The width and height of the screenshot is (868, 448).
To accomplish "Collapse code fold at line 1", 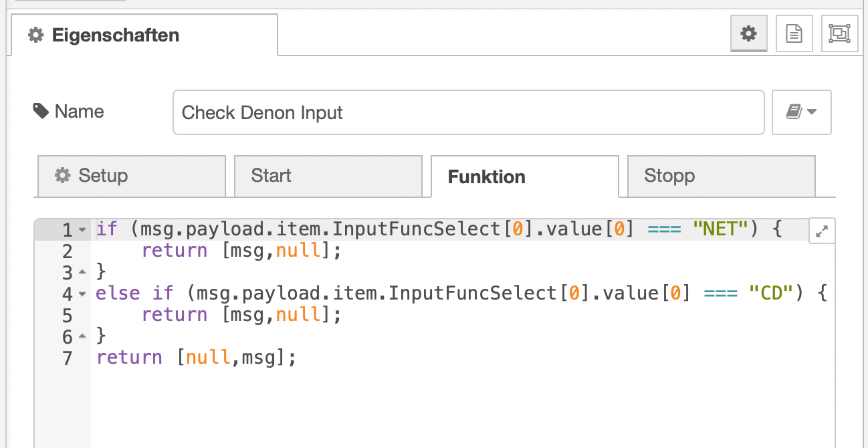I will tap(82, 230).
